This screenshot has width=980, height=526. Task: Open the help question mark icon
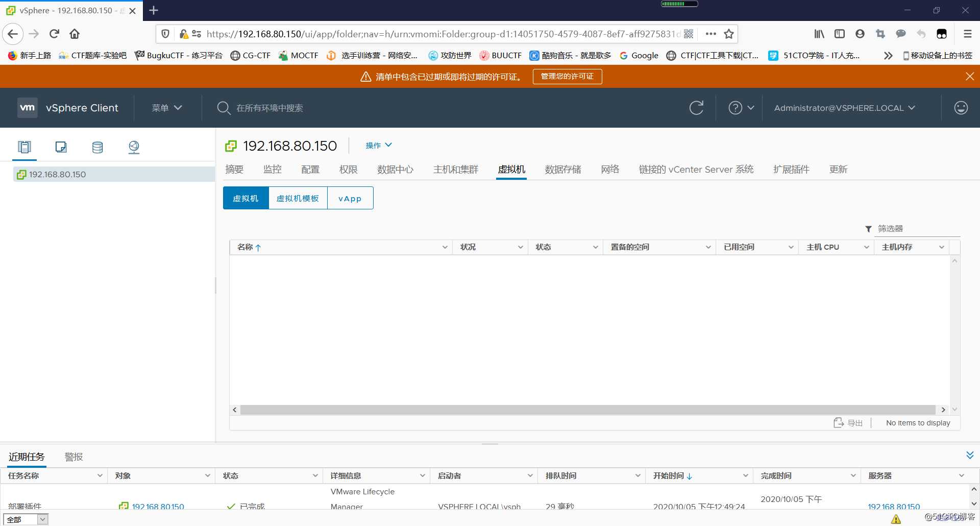735,108
